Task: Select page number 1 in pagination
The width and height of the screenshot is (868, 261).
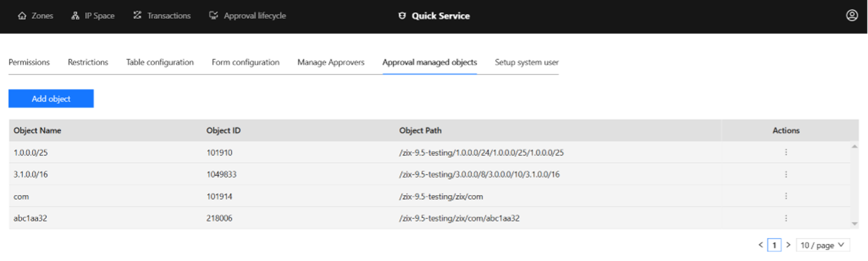Action: tap(774, 245)
